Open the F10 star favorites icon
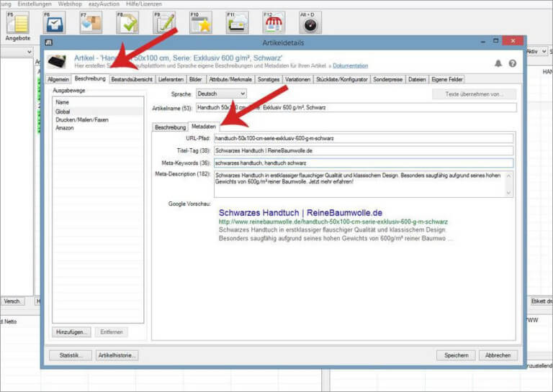Image resolution: width=553 pixels, height=392 pixels. click(201, 23)
